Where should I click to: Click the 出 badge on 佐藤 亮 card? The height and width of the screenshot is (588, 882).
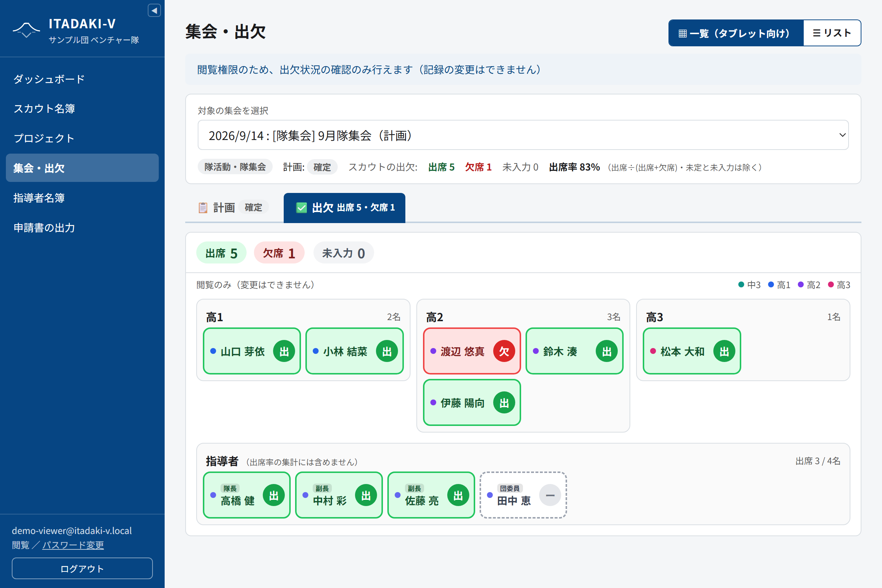pyautogui.click(x=458, y=495)
